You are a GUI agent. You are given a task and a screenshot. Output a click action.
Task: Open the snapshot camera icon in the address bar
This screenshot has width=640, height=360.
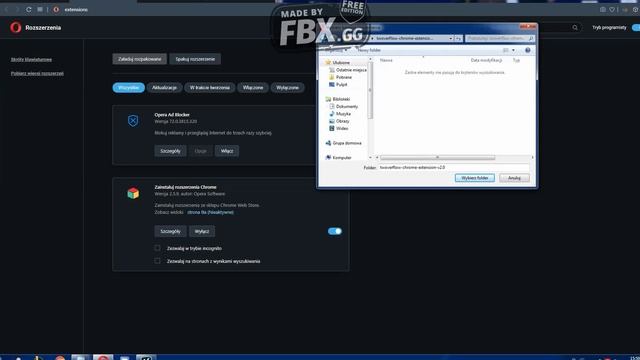point(602,9)
